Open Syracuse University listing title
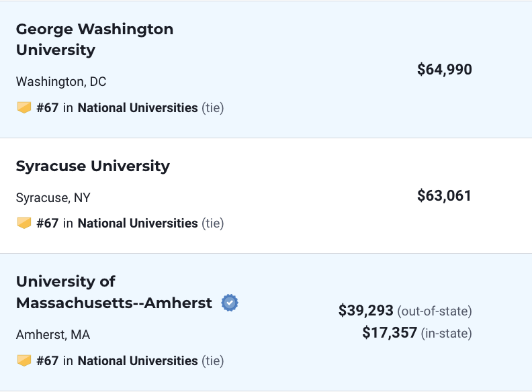532x392 pixels. tap(93, 166)
